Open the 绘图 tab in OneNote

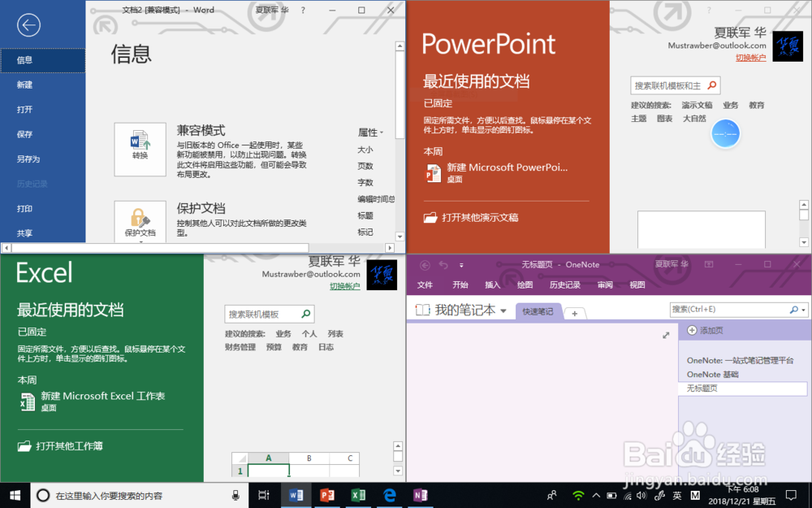click(x=525, y=285)
